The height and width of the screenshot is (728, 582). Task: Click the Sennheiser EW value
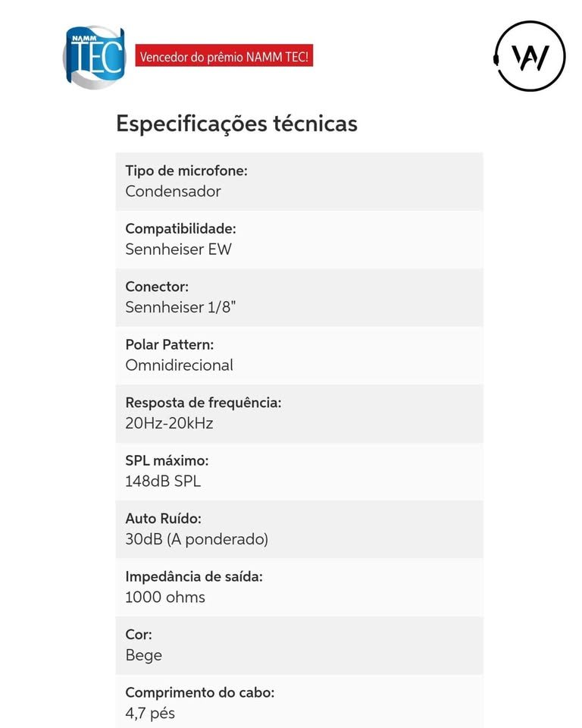178,249
